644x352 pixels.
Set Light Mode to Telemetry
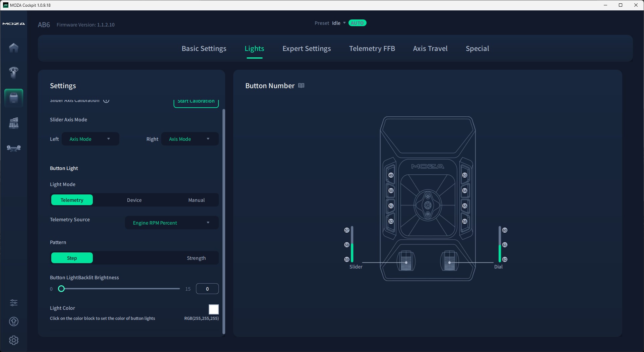[x=72, y=200]
